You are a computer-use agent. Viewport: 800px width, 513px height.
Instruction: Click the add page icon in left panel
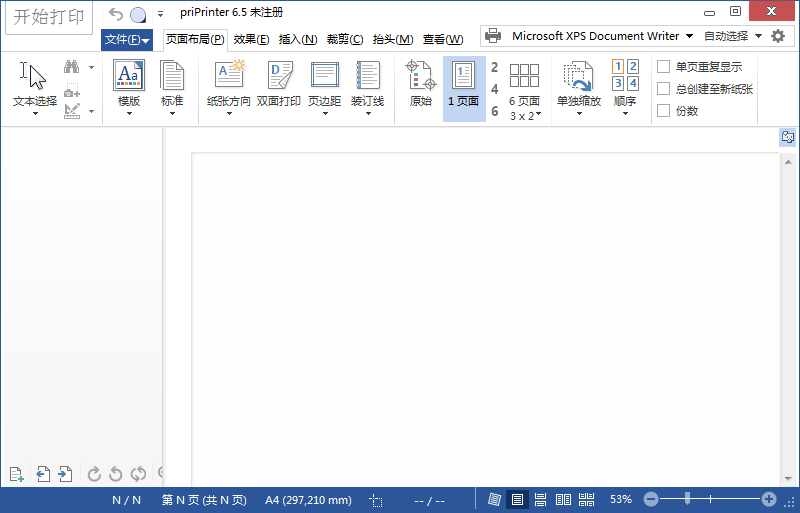(x=17, y=474)
